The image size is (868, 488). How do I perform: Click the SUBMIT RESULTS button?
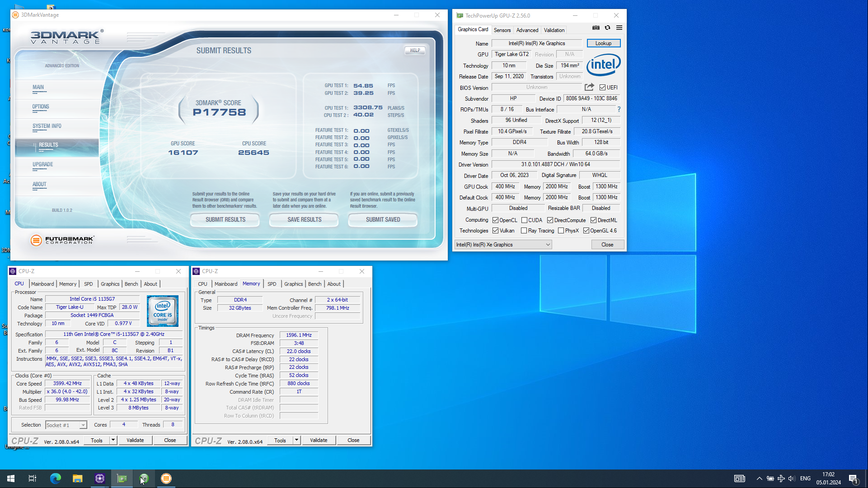click(225, 220)
